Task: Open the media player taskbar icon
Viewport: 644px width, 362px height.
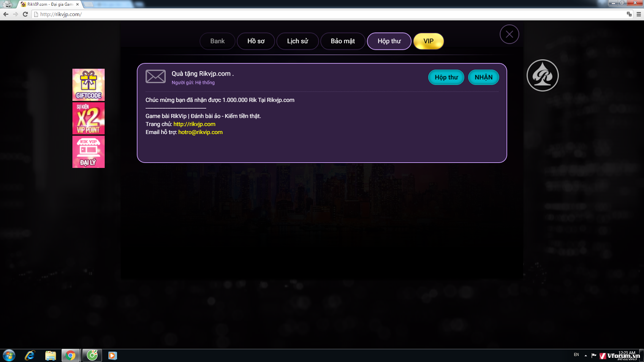Action: (x=112, y=356)
